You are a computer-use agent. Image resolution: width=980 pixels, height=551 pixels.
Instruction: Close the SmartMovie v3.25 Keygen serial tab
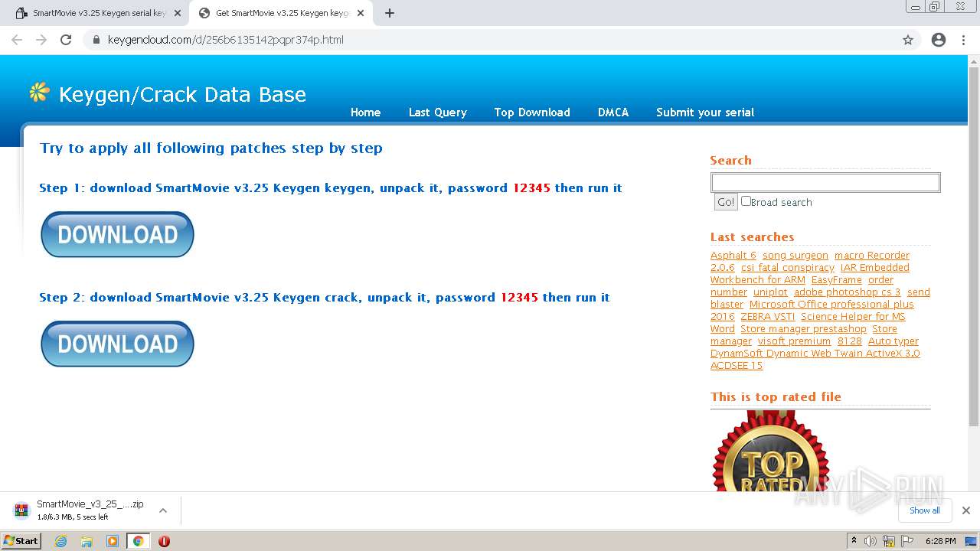click(x=178, y=13)
